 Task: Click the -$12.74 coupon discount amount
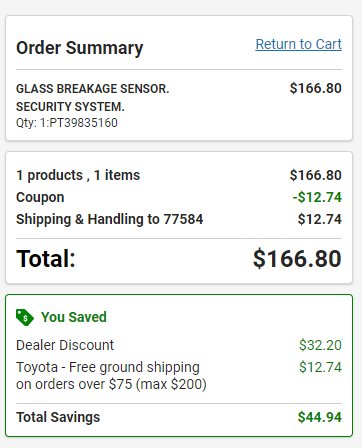[x=317, y=197]
